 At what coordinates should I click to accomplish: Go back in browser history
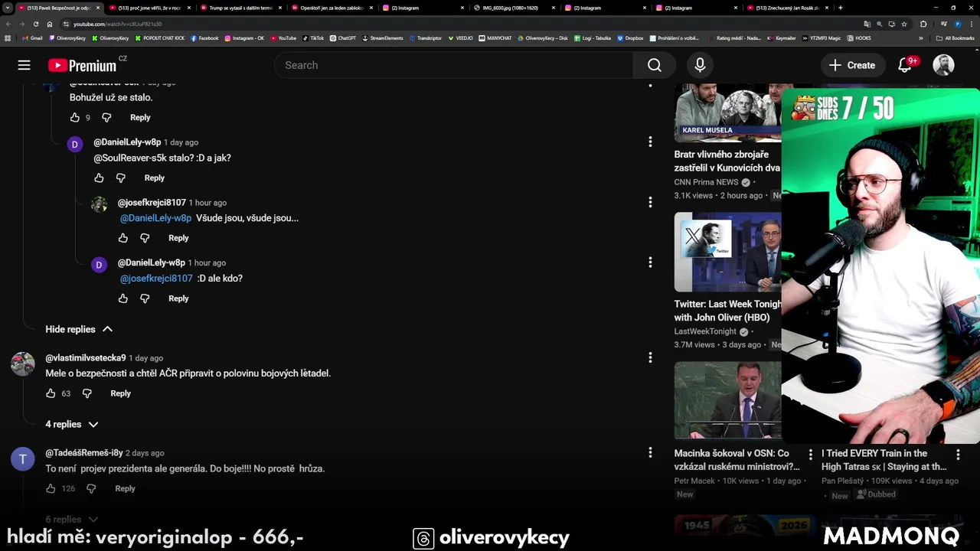click(8, 24)
